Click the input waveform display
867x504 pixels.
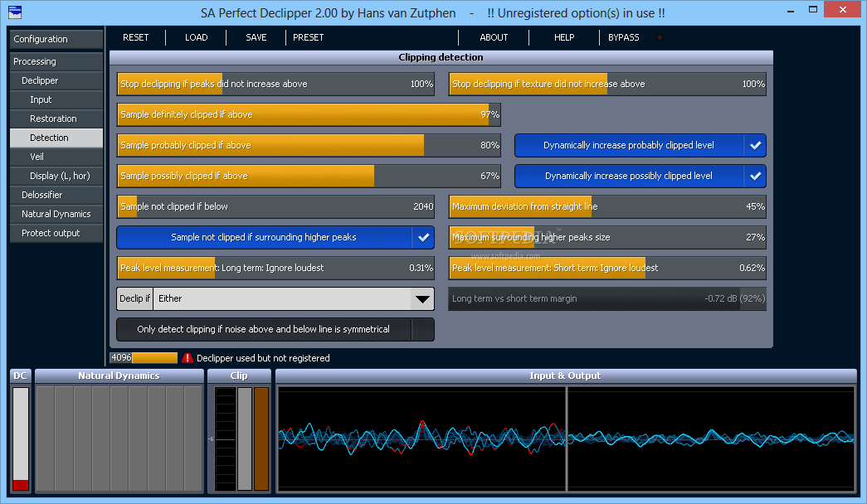tap(422, 439)
